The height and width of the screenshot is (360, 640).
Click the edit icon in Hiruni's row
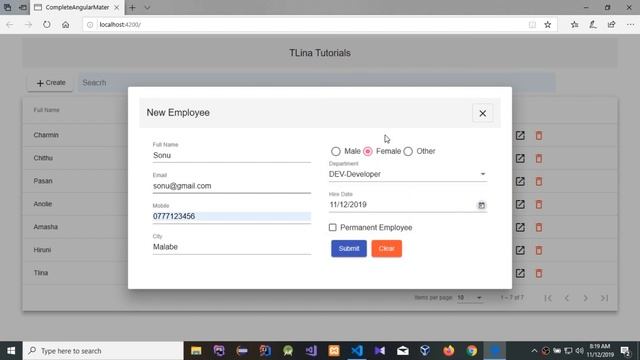click(520, 250)
